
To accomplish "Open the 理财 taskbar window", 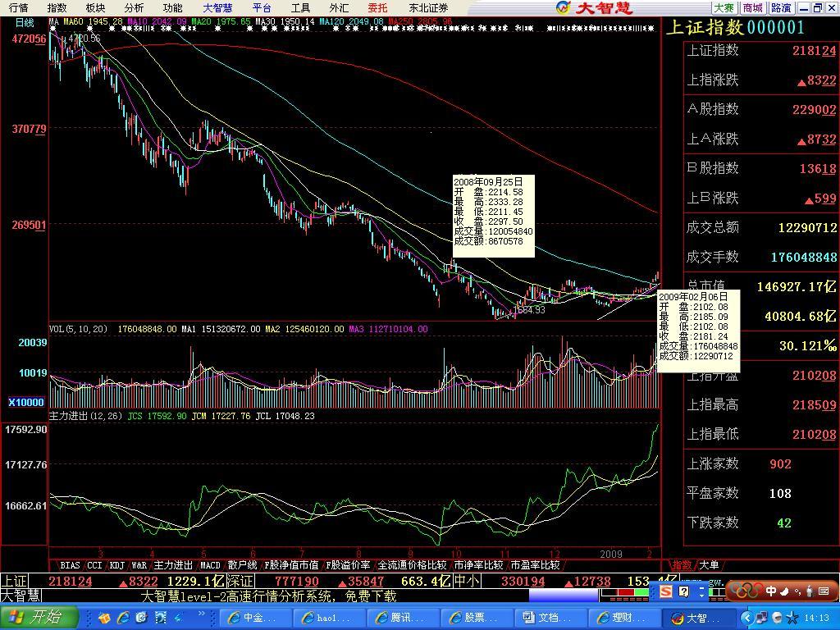I will pyautogui.click(x=624, y=618).
